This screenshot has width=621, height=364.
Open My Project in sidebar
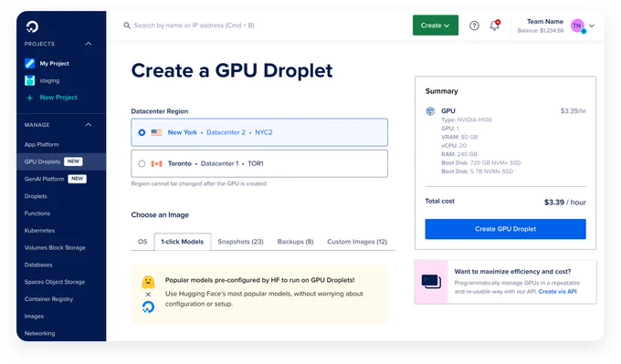(x=54, y=63)
